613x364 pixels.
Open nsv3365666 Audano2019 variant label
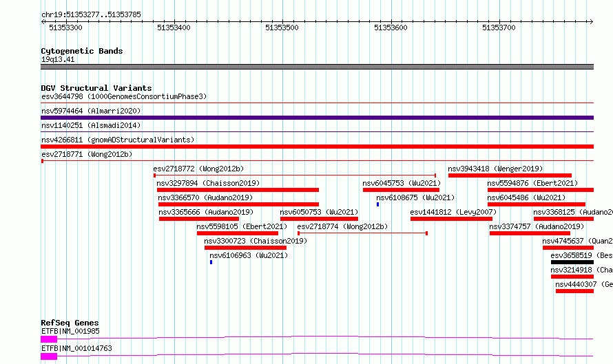tap(206, 212)
